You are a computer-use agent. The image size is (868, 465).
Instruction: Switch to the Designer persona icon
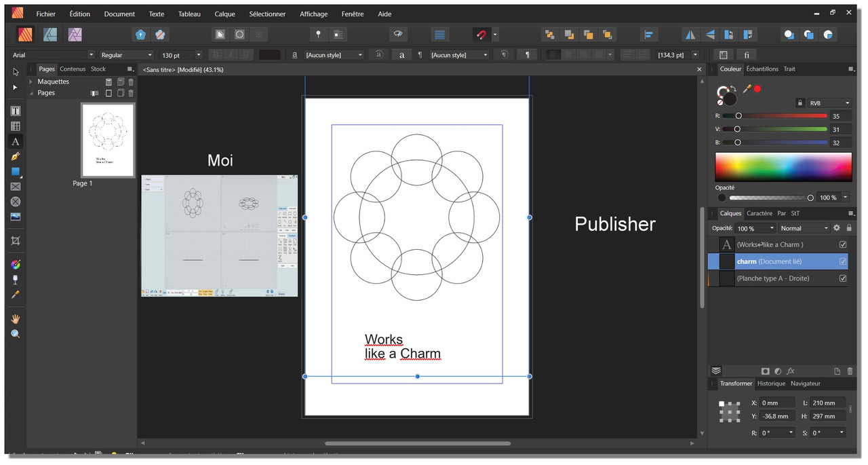tap(50, 34)
